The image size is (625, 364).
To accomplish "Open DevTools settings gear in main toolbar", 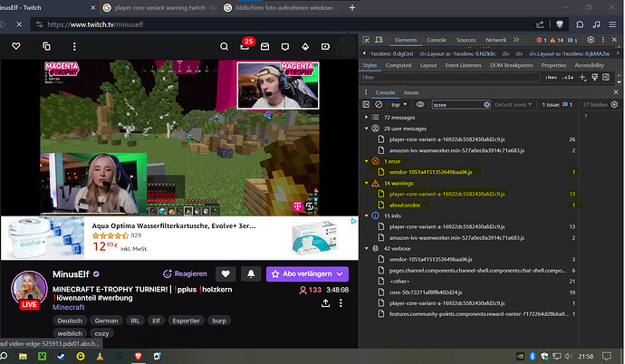I will (591, 40).
